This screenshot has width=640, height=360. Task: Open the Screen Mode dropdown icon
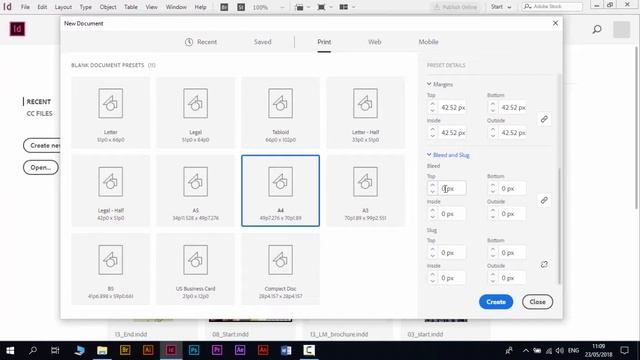(x=324, y=7)
